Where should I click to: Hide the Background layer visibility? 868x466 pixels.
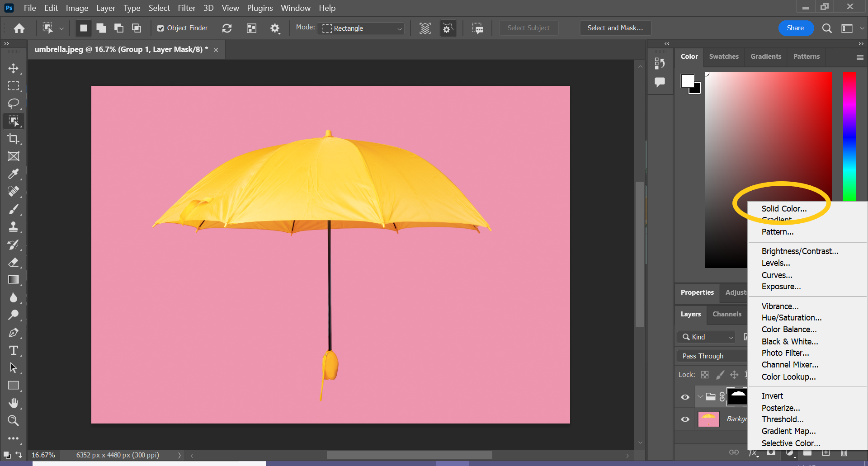685,419
